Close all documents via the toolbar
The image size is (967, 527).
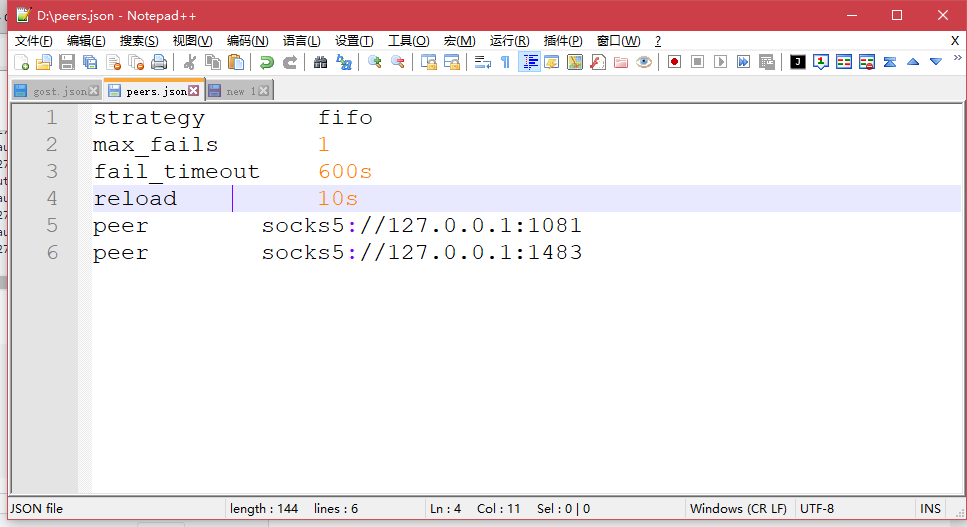click(x=136, y=62)
